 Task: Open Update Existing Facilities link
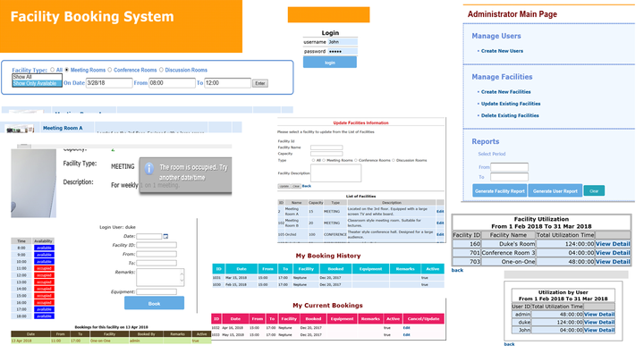click(x=511, y=104)
